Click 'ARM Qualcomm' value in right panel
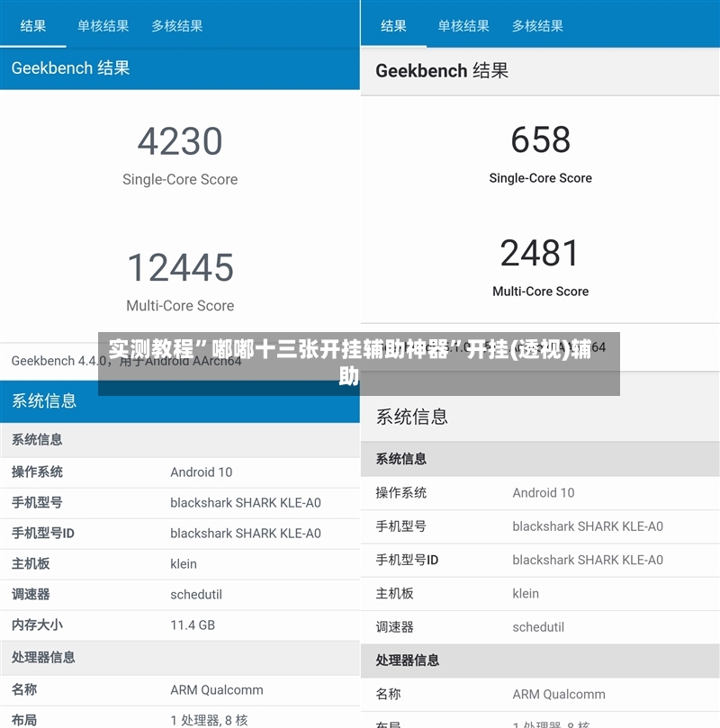 [559, 695]
